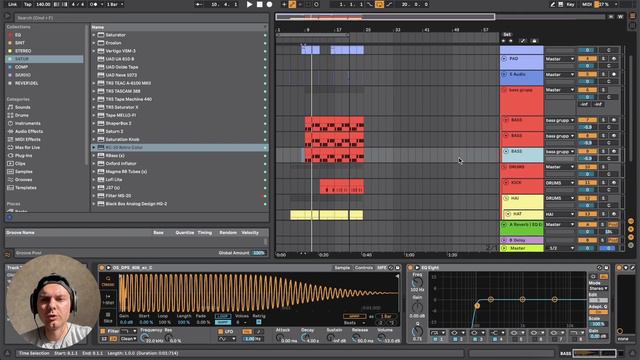This screenshot has height=360, width=640.
Task: Toggle the Draw Mode pencil icon
Action: (x=553, y=4)
